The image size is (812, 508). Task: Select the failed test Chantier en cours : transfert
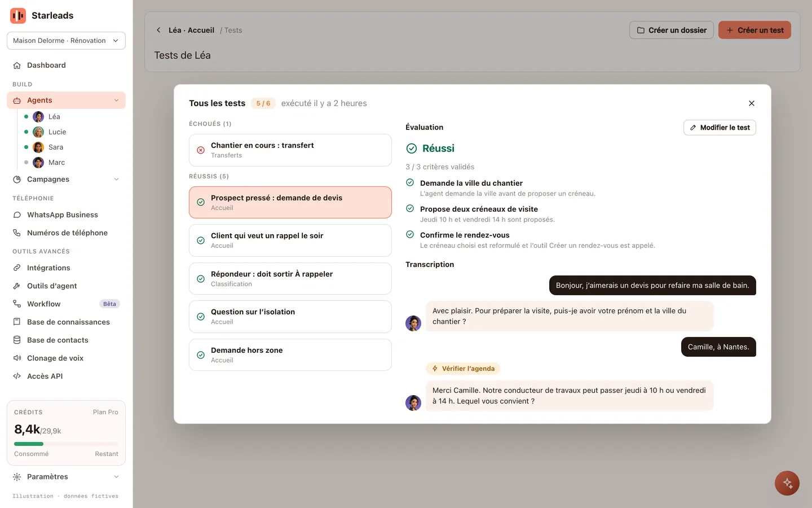(290, 150)
